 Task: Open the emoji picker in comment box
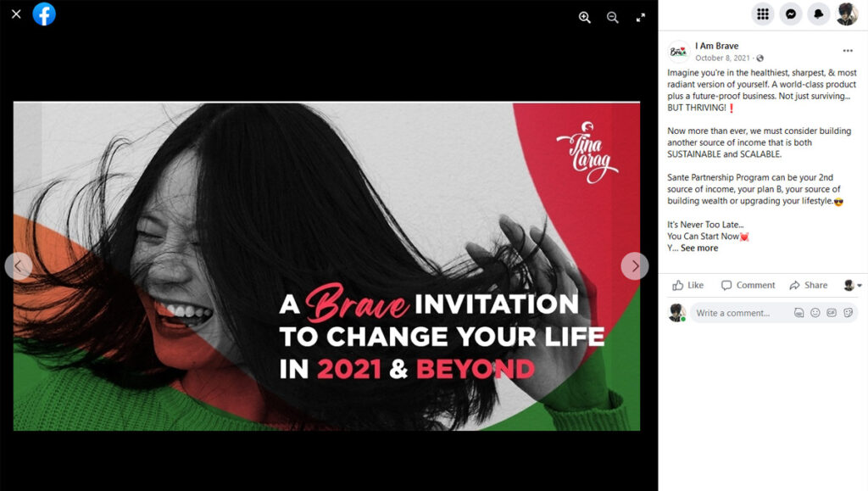point(815,313)
